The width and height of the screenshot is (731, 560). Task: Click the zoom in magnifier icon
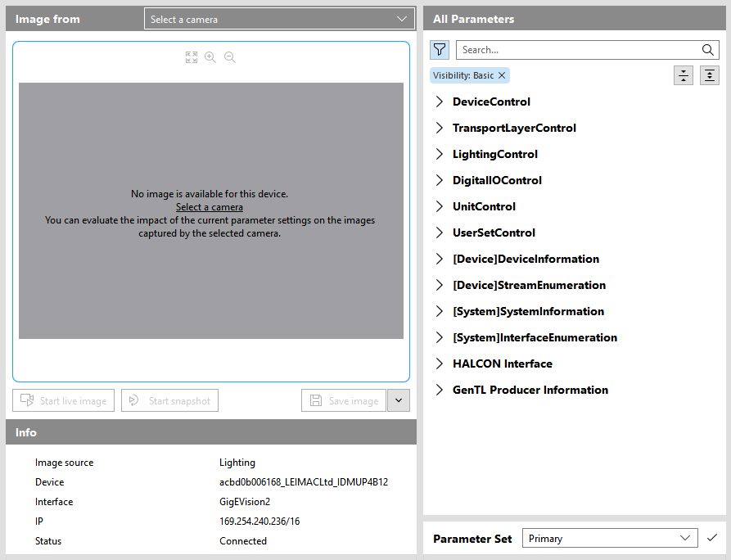pos(210,57)
